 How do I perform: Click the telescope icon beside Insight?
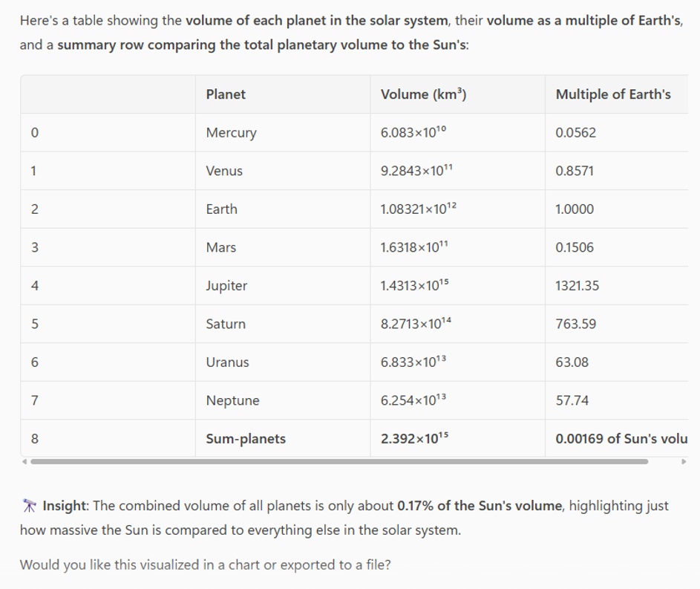[x=29, y=506]
